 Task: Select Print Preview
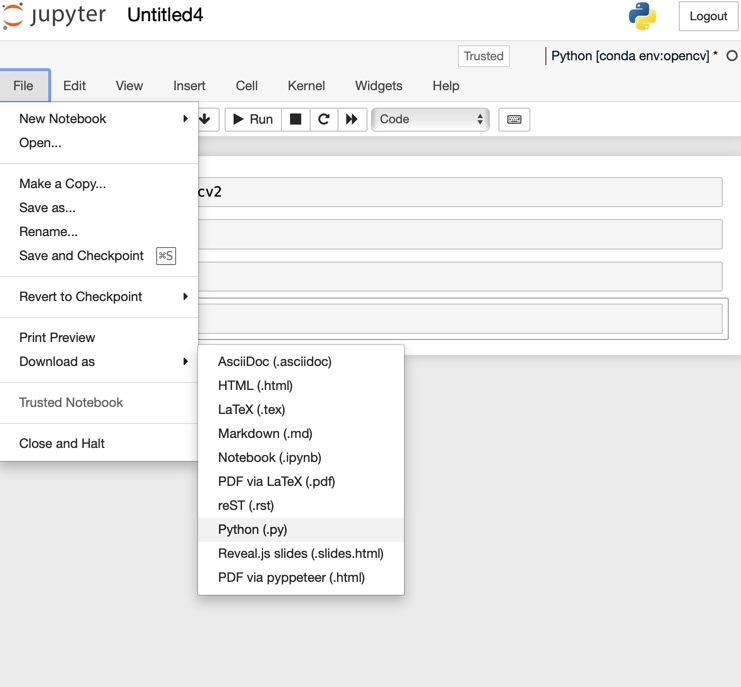99,338
